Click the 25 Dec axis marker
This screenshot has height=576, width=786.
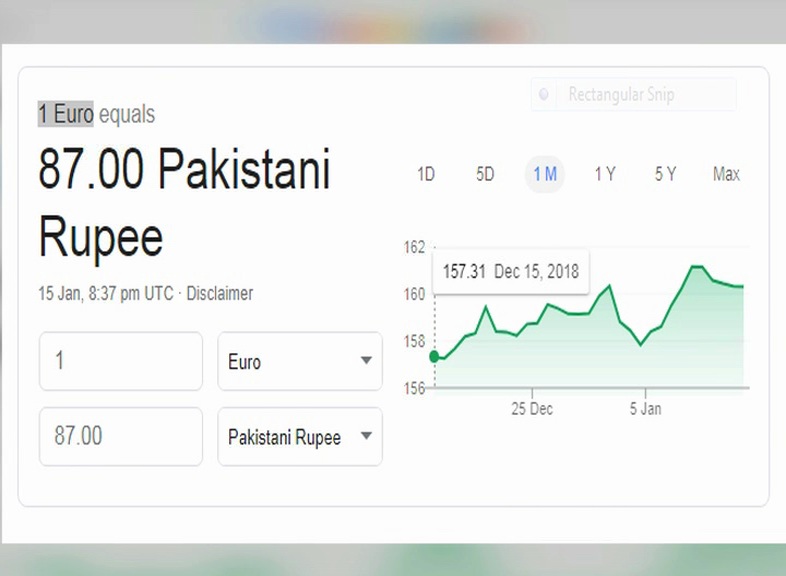click(x=532, y=408)
